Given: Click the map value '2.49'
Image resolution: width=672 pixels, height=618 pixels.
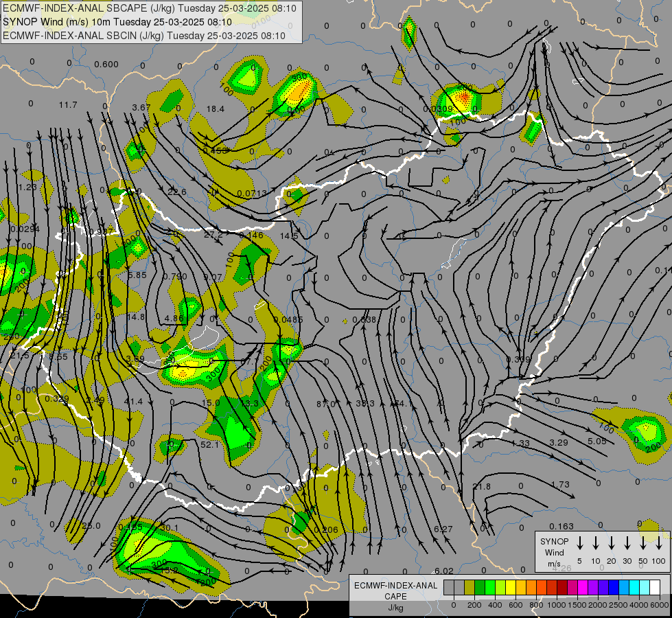Looking at the screenshot, I should click(x=95, y=400).
